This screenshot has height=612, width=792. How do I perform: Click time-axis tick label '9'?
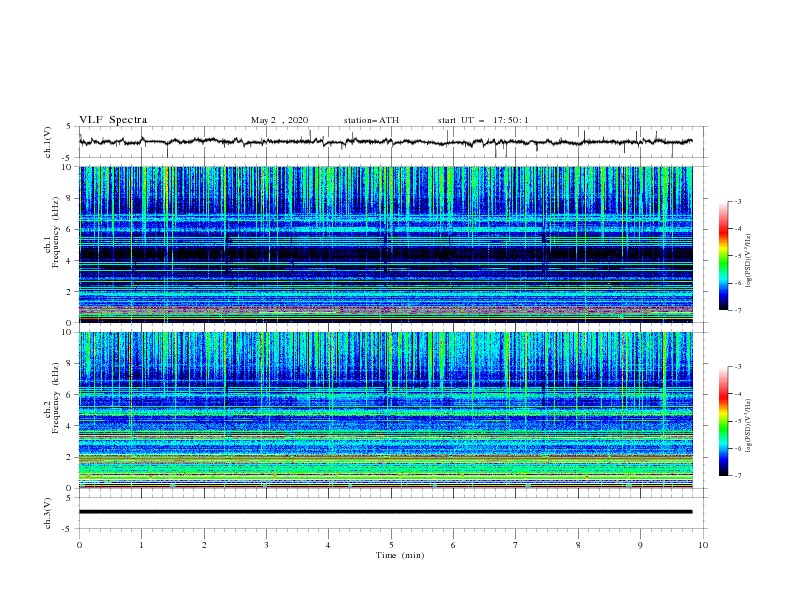[x=640, y=545]
